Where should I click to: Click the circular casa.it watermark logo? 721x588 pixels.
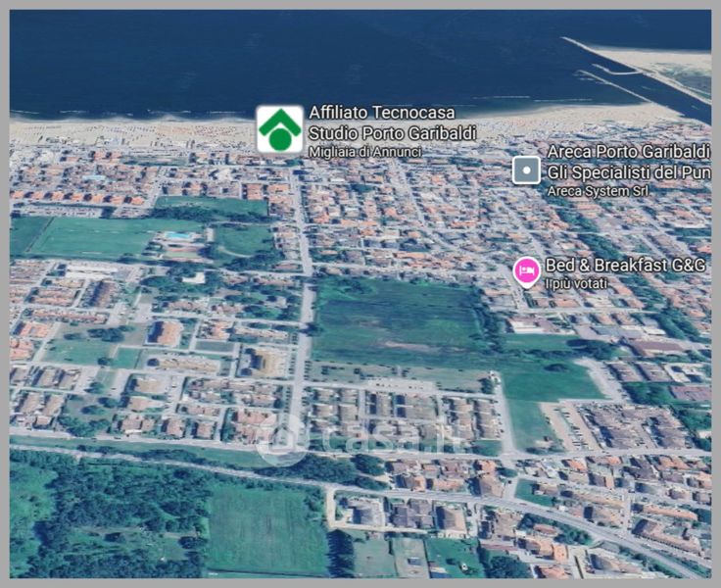click(x=282, y=439)
